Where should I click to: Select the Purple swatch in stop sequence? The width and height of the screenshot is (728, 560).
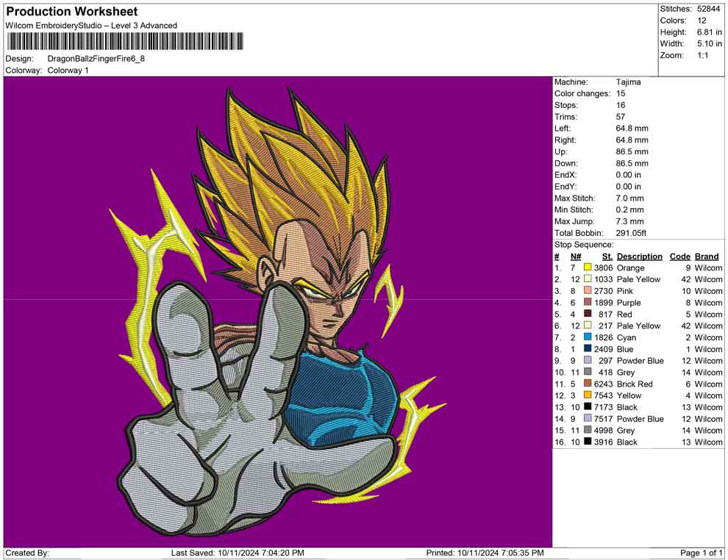coord(588,303)
